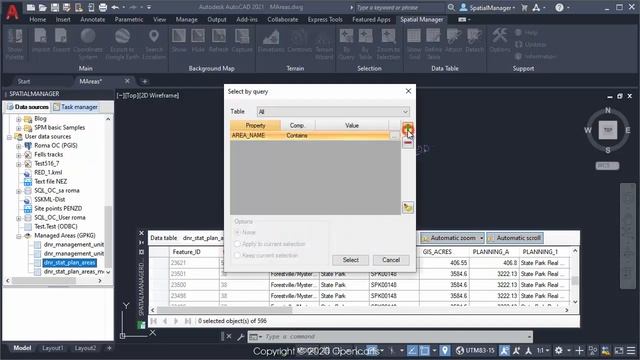Click Detach data icon in ribbon

[474, 41]
